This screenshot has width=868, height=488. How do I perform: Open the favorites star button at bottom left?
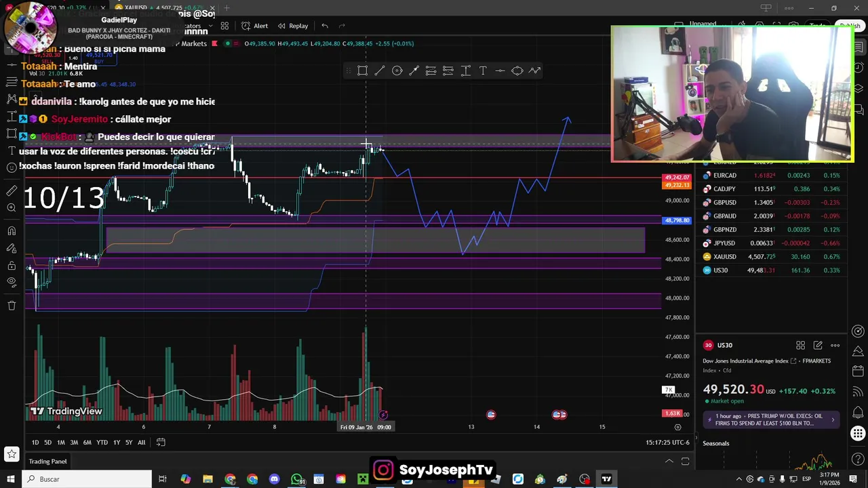tap(12, 453)
